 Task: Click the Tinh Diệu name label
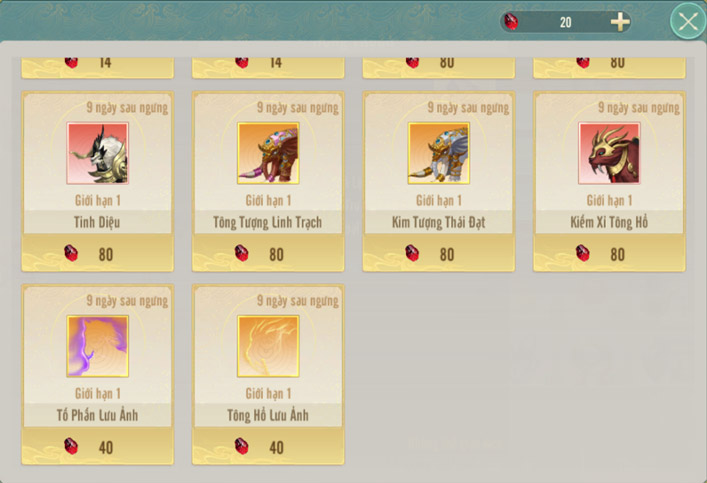click(97, 222)
